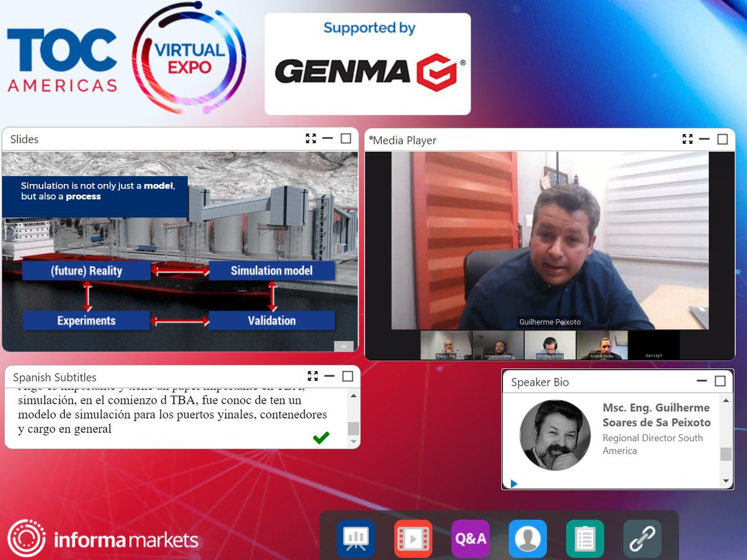Click "Regional Director South America" text
Screen dimensions: 747x560
coord(652,444)
